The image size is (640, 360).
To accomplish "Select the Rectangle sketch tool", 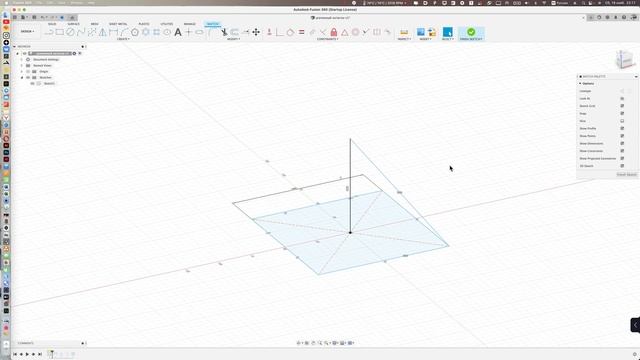I will coord(60,32).
